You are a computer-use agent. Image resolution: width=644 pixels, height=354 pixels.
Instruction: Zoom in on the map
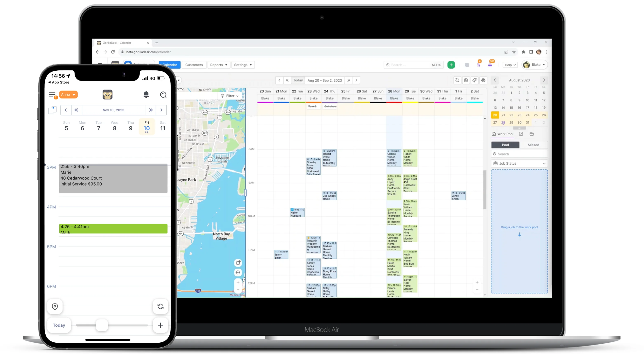238,282
